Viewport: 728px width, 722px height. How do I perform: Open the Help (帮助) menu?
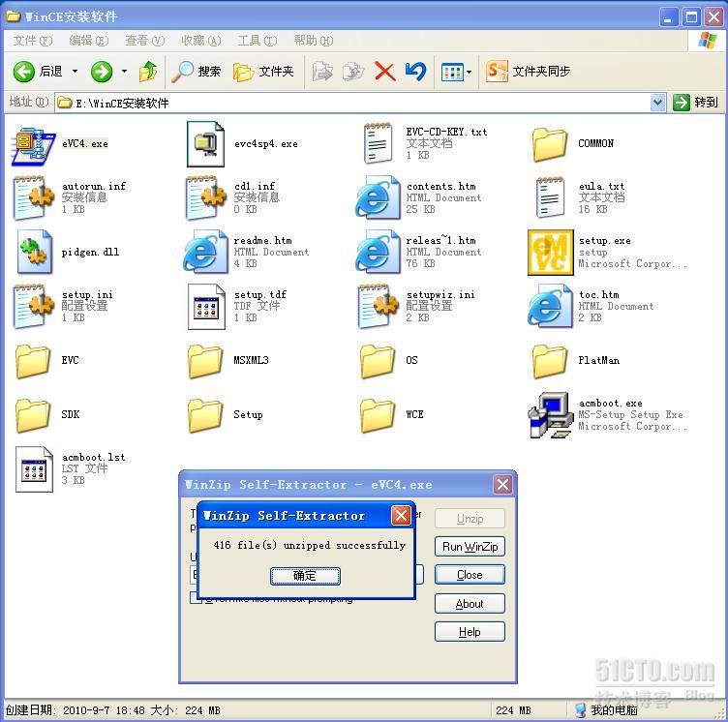(314, 41)
